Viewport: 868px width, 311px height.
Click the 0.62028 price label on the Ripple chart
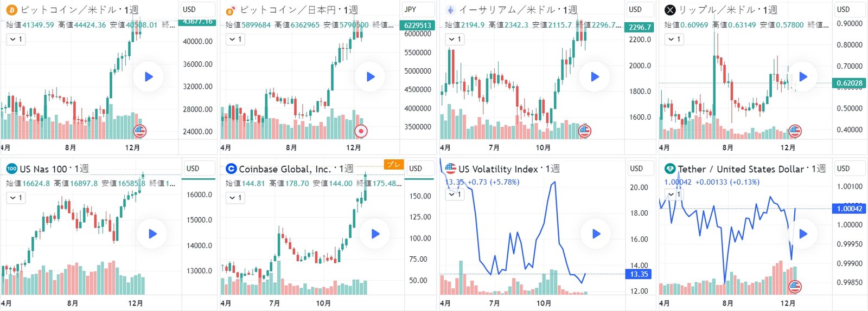849,83
